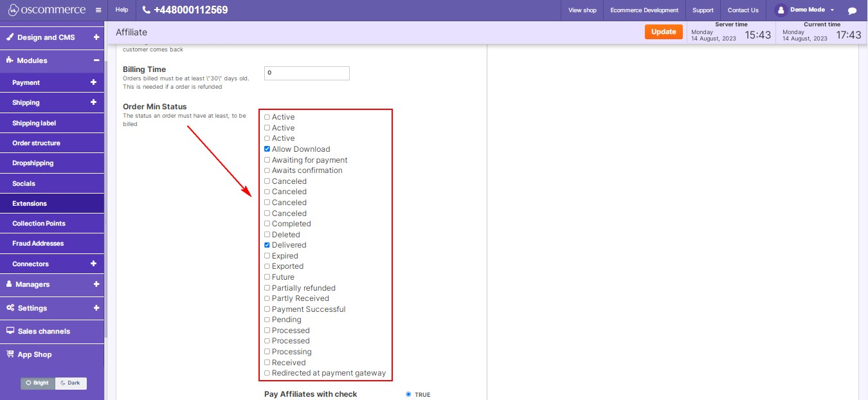Click the Demo Mode user avatar
The image size is (868, 400).
click(x=781, y=10)
